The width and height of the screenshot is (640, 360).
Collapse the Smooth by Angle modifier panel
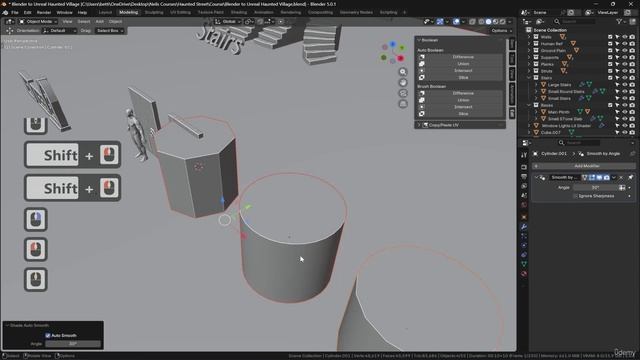[x=537, y=178]
